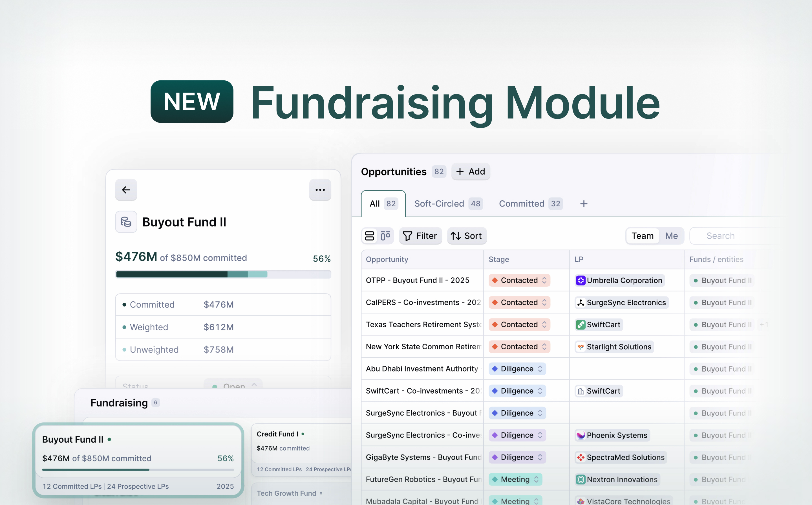The image size is (812, 505).
Task: Click the Starlight Solutions logo icon
Action: pyautogui.click(x=581, y=347)
